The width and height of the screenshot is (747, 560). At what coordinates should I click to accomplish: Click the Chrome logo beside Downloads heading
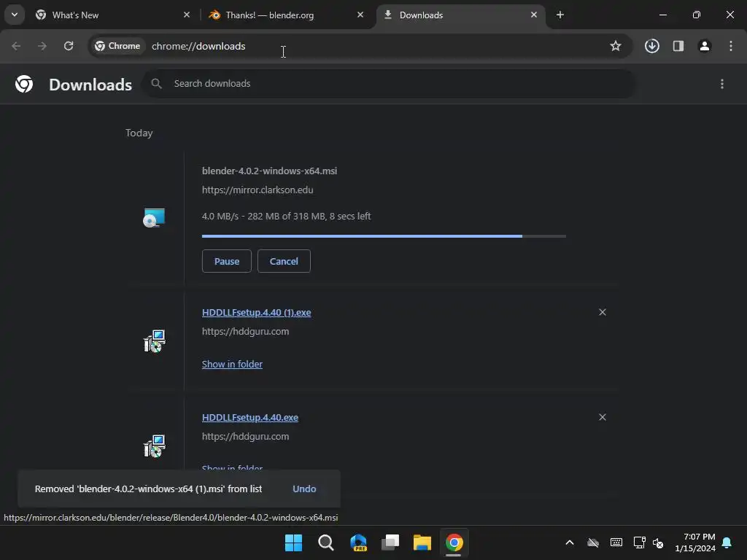[24, 85]
